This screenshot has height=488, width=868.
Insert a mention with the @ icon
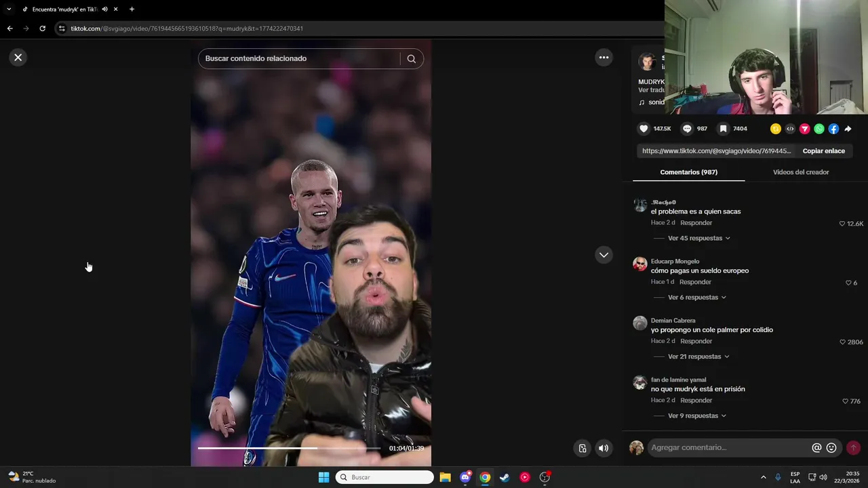pyautogui.click(x=816, y=448)
